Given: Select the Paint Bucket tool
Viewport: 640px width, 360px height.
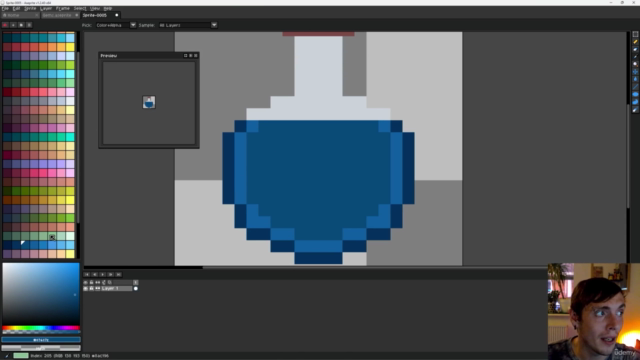Looking at the screenshot, I should 635,79.
